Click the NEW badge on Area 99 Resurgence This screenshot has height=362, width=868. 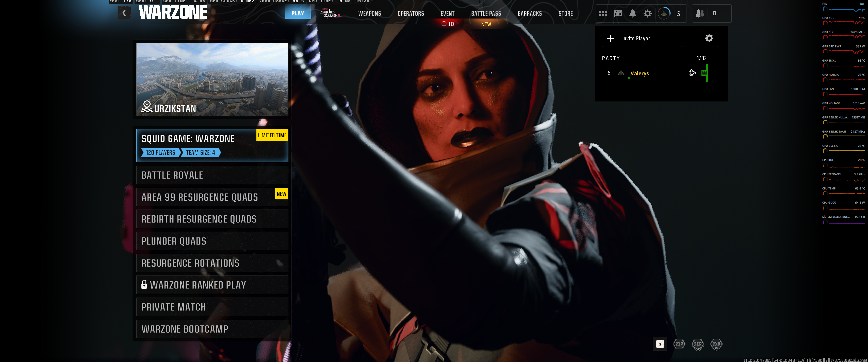tap(281, 194)
